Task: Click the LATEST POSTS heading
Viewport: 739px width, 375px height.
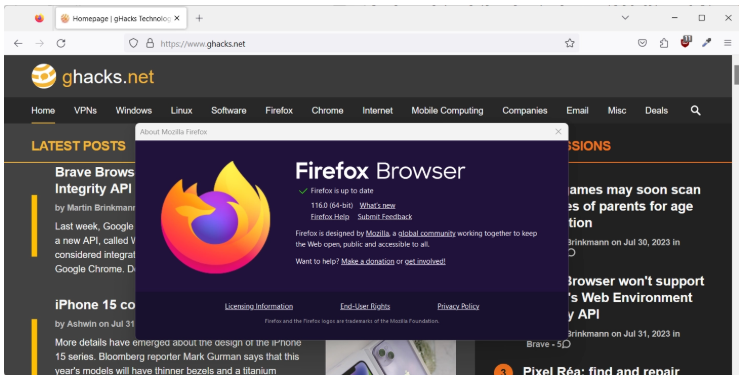Action: tap(78, 146)
